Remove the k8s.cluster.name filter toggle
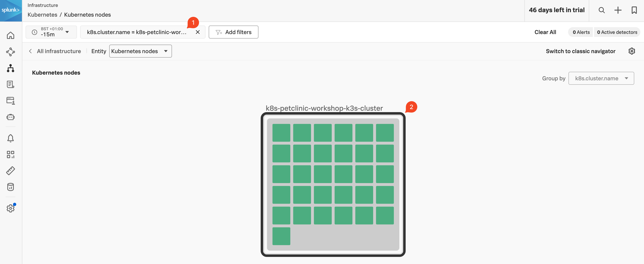The image size is (644, 264). 197,32
